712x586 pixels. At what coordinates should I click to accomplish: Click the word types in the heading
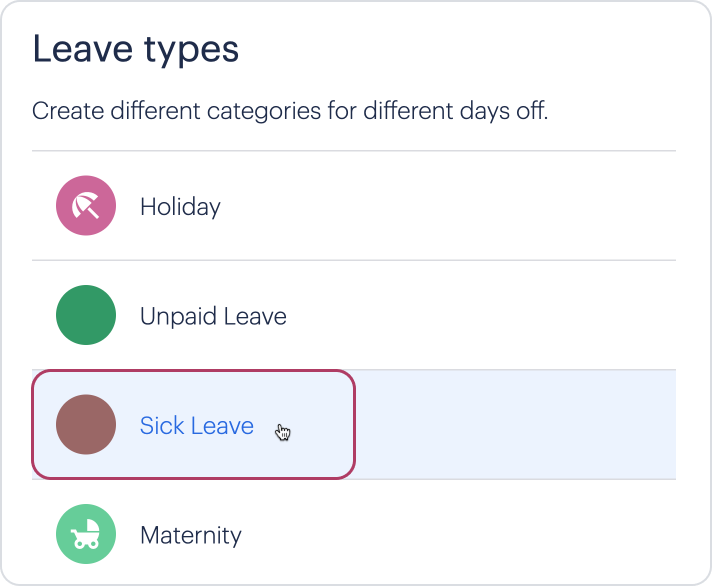coord(191,52)
